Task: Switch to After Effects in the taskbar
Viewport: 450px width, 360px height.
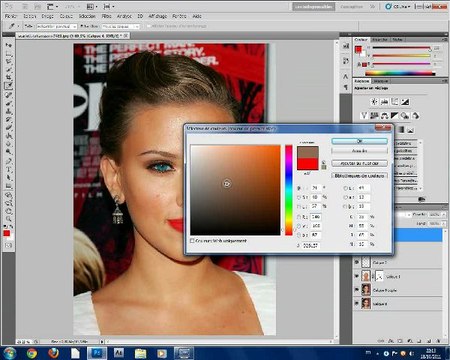Action: point(119,353)
